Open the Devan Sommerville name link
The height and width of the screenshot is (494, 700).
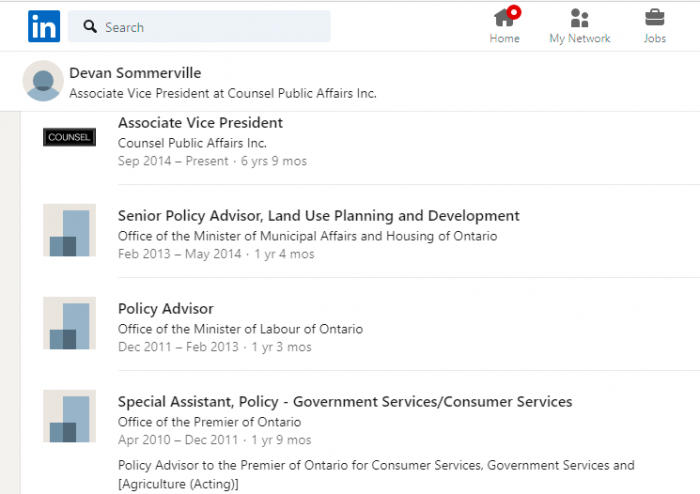coord(135,73)
